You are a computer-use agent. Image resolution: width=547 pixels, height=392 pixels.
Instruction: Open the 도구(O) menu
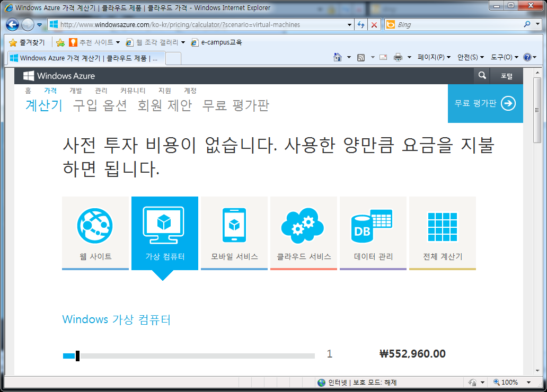tap(505, 57)
